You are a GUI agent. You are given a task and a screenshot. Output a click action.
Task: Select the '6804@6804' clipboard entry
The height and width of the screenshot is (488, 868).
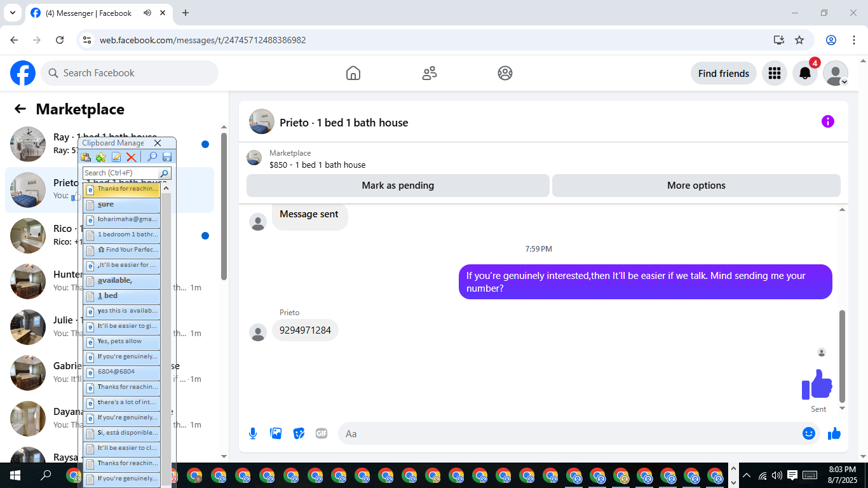pyautogui.click(x=121, y=372)
